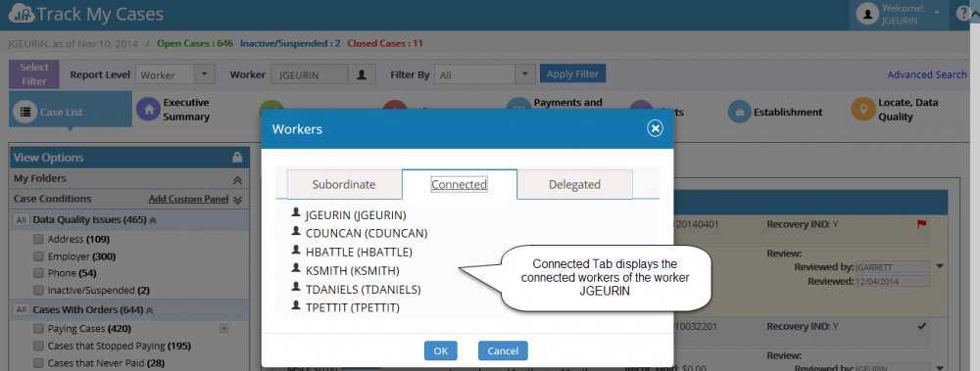Click the person icon beside KSMITH
This screenshot has width=980, height=371.
click(296, 268)
